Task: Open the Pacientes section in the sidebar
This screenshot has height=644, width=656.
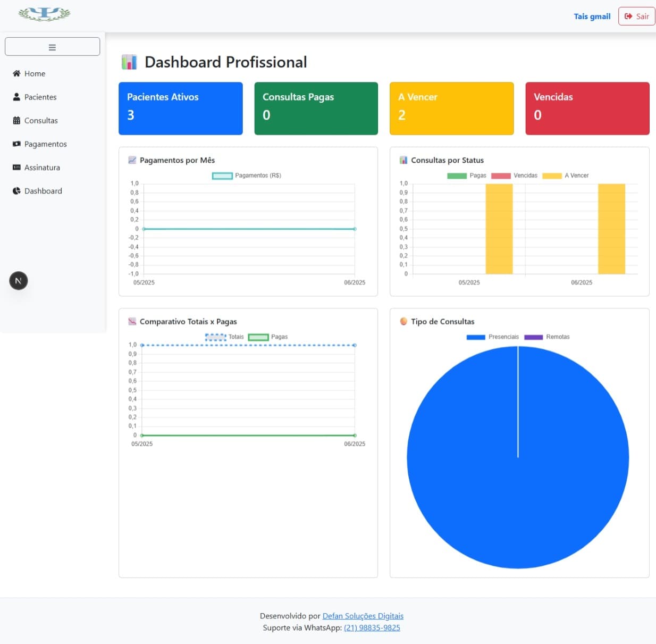Action: 40,97
